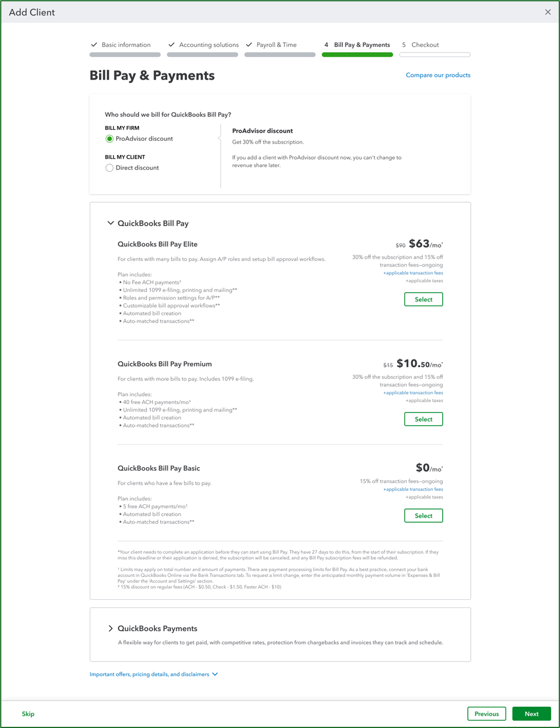The width and height of the screenshot is (560, 728).
Task: Collapse the QuickBooks Bill Pay section
Action: pos(110,223)
